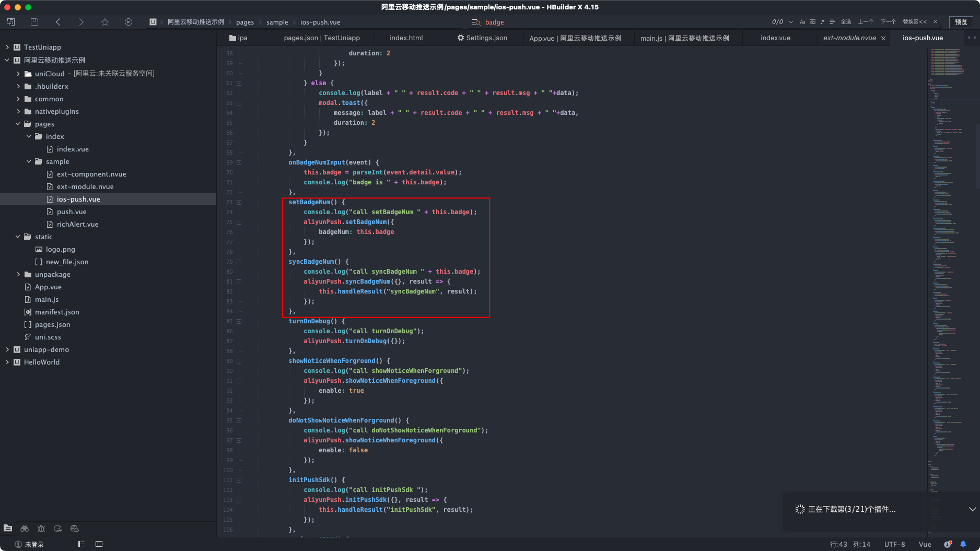Open the sync refresh panel icon
This screenshot has height=551, width=980.
(58, 529)
